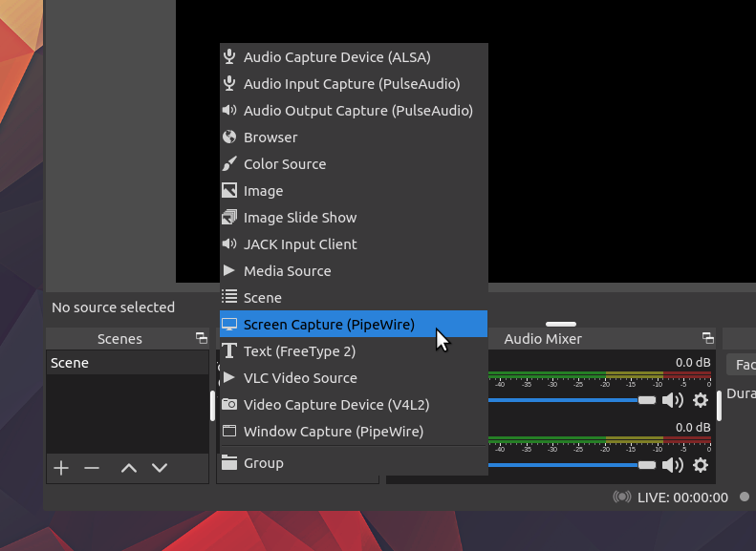Add a Browser source
Screen dimensions: 756x551
pyautogui.click(x=354, y=138)
